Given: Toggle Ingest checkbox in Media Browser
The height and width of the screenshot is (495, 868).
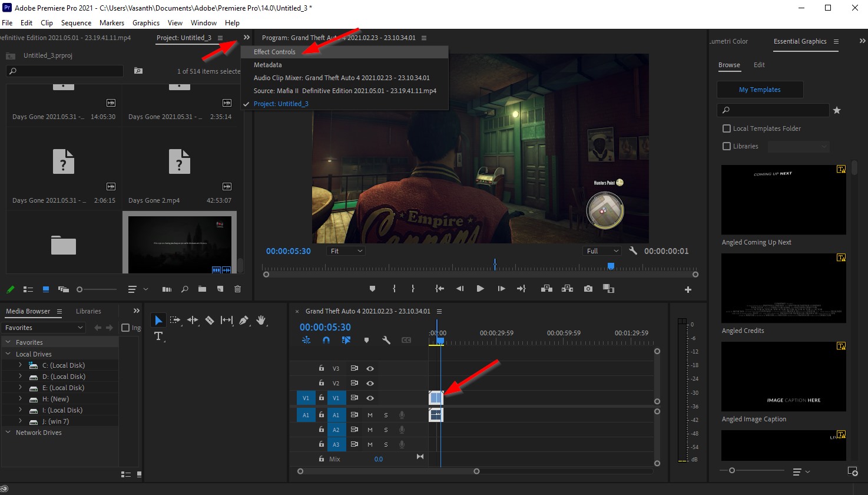Looking at the screenshot, I should [x=125, y=328].
